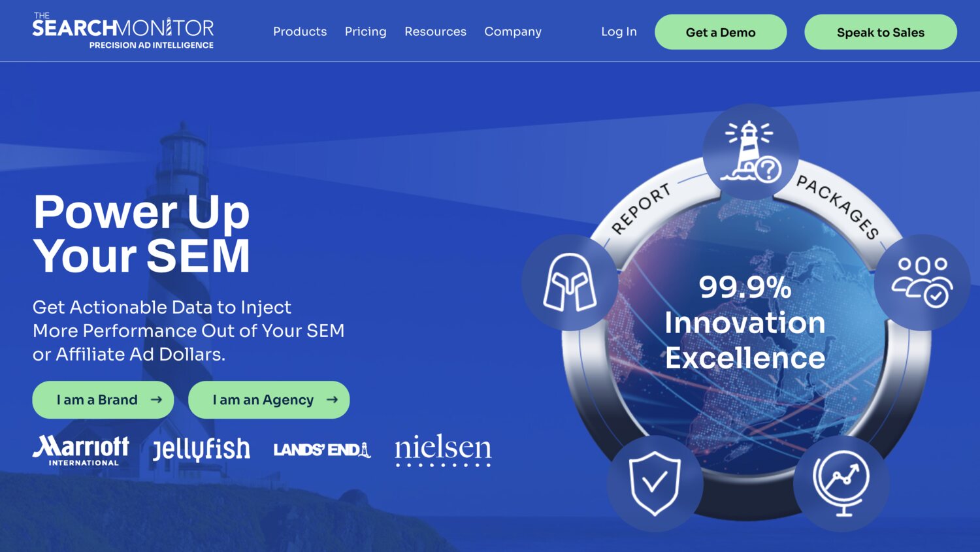Expand the Company menu
The height and width of the screenshot is (552, 980).
[x=513, y=31]
